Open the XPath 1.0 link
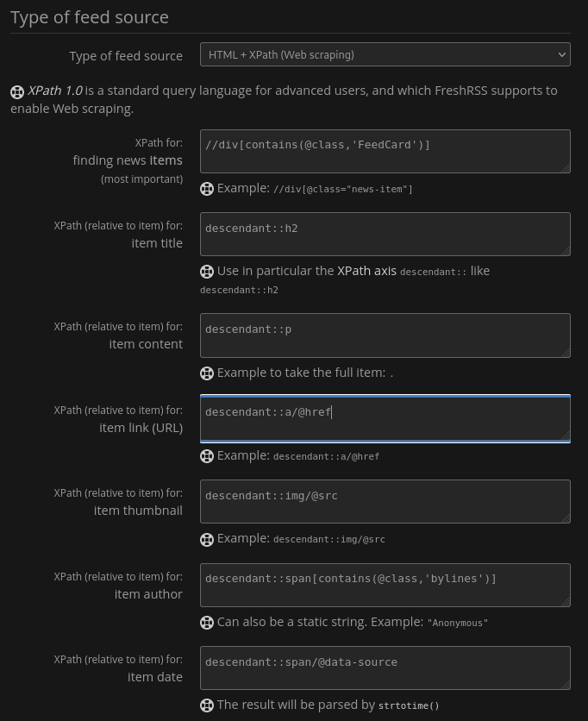 click(55, 91)
